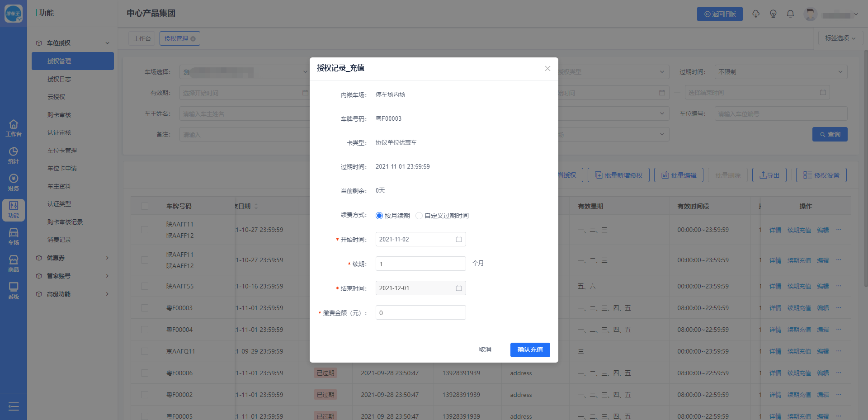868x420 pixels.
Task: Close the 授权记录_充值 dialog
Action: (547, 68)
